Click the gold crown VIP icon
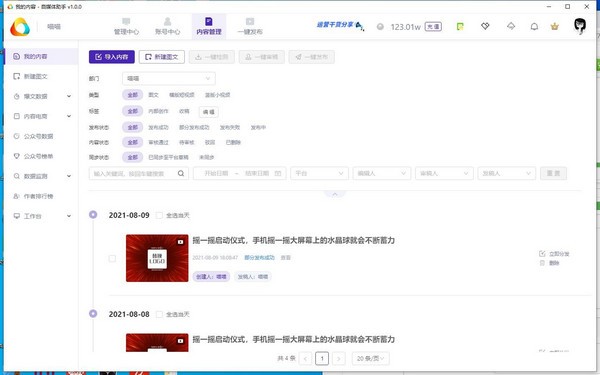 coord(554,26)
